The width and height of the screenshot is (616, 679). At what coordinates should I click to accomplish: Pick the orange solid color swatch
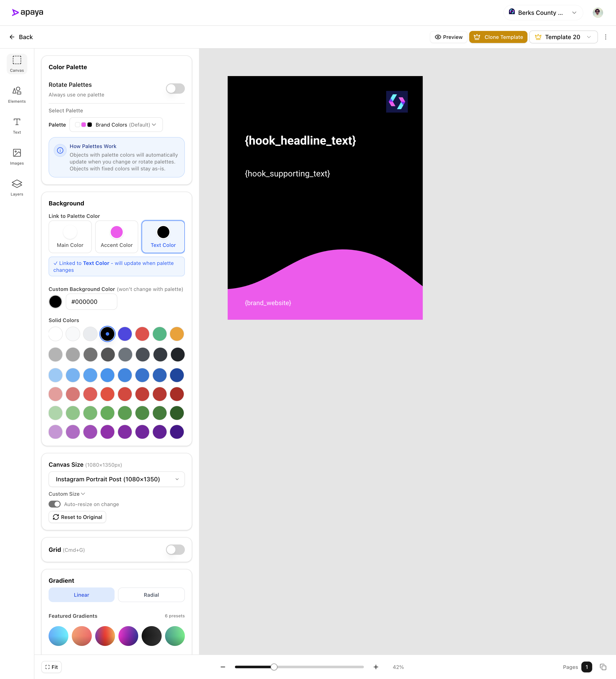[177, 334]
